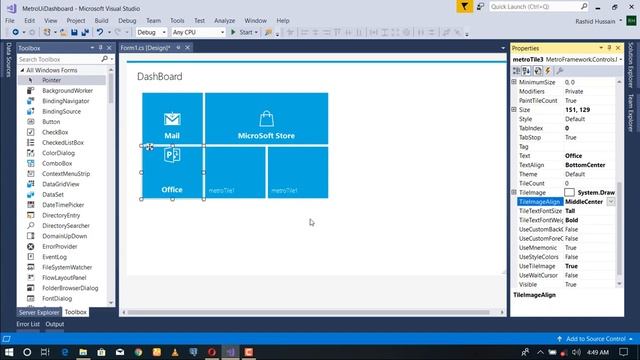
Task: Click the feedback notification flag icon
Action: tap(464, 7)
